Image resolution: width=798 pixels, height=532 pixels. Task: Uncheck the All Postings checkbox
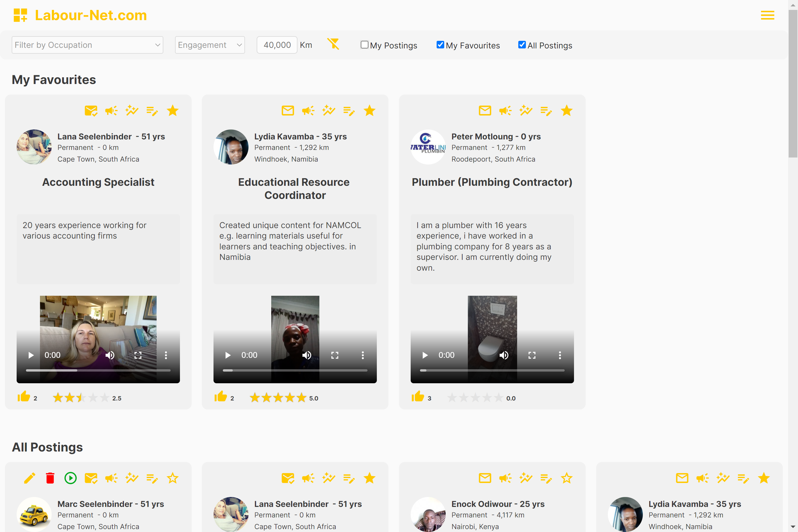pyautogui.click(x=522, y=45)
